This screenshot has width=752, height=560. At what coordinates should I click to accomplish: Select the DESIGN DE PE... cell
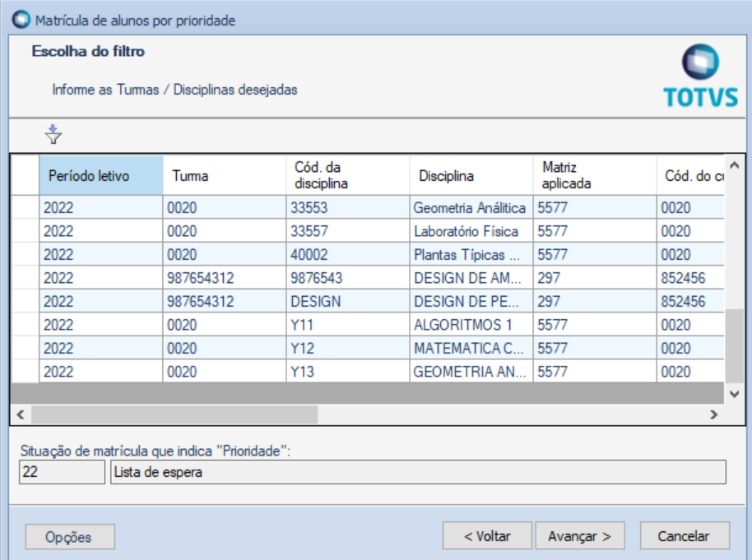(471, 302)
